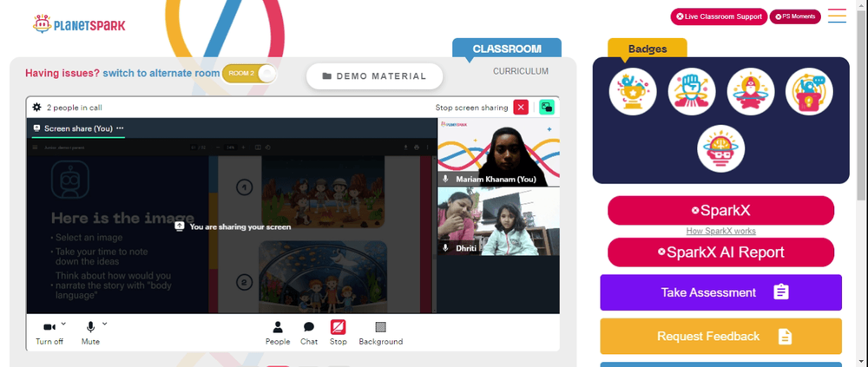This screenshot has width=868, height=367.
Task: Click Dhriti microphone indicator
Action: [445, 248]
